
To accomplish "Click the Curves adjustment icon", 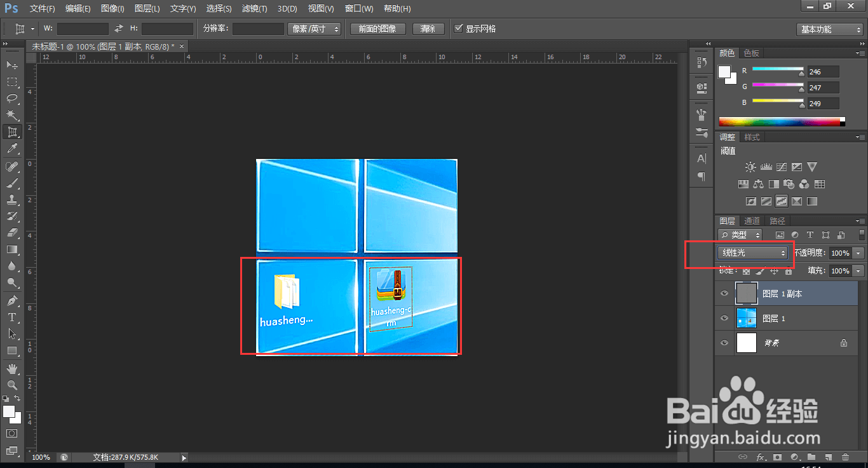I will click(x=781, y=167).
